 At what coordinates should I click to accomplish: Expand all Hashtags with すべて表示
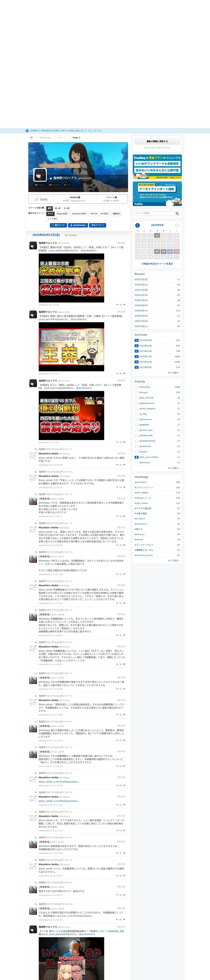click(174, 561)
